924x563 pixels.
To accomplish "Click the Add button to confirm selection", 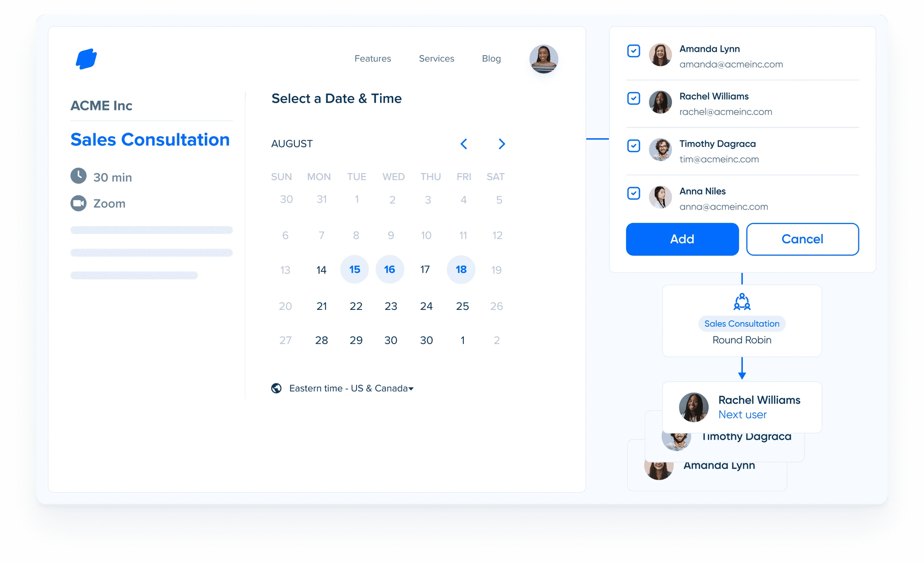I will point(682,239).
